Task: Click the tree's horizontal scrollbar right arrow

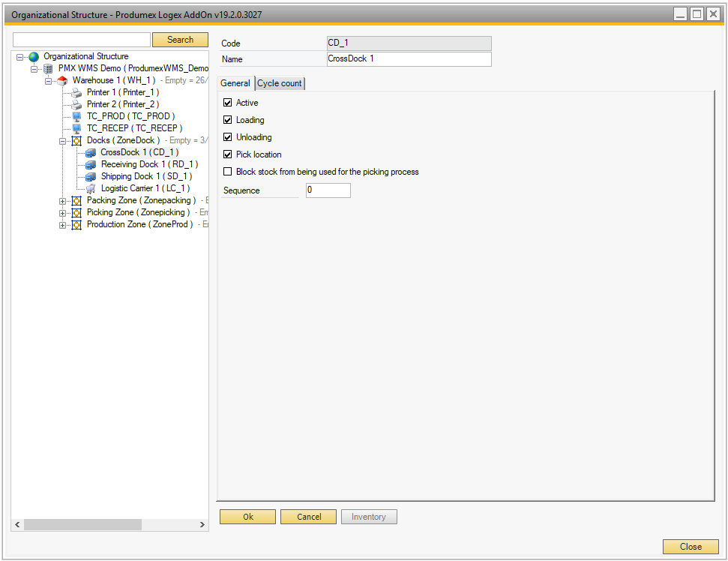Action: pyautogui.click(x=202, y=524)
